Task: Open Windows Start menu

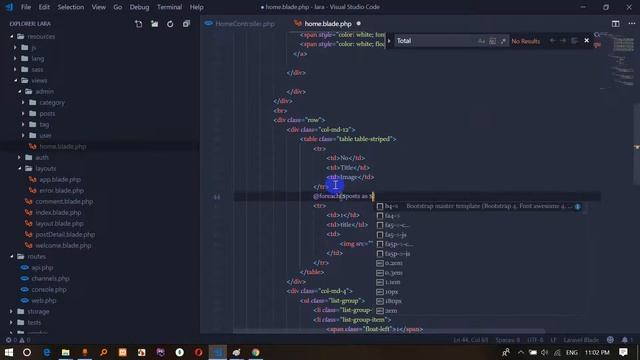Action: coord(9,352)
